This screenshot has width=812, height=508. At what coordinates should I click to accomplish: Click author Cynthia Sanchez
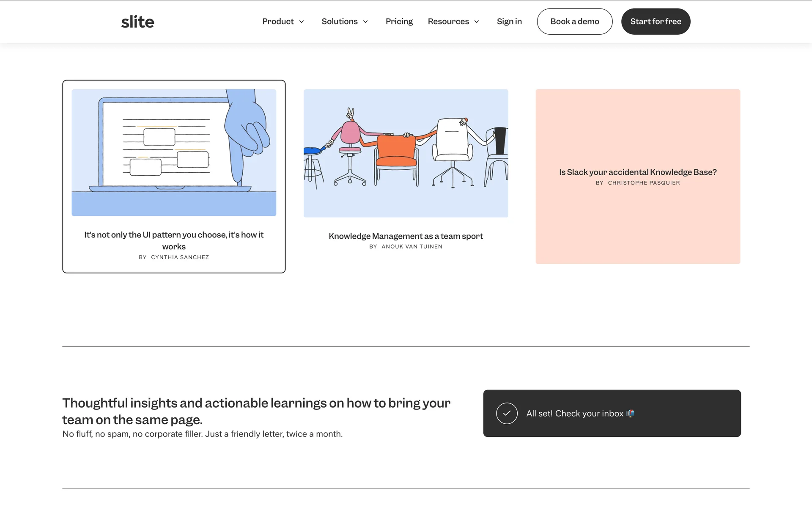(x=180, y=257)
